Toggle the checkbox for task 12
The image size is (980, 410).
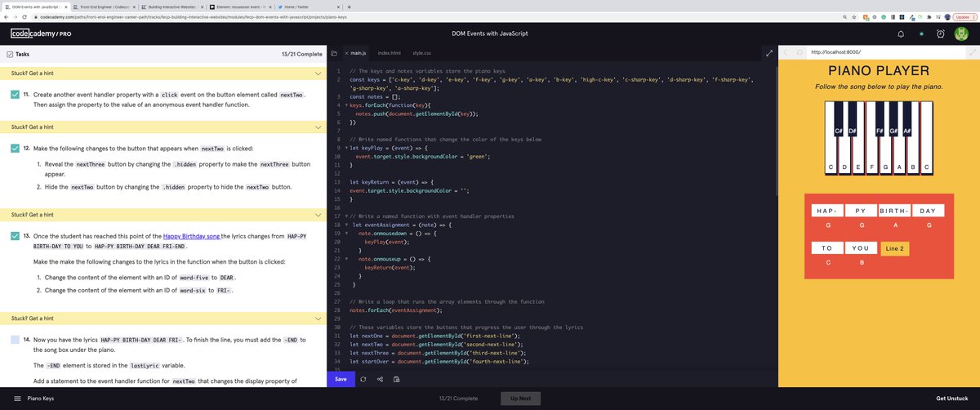[x=16, y=149]
